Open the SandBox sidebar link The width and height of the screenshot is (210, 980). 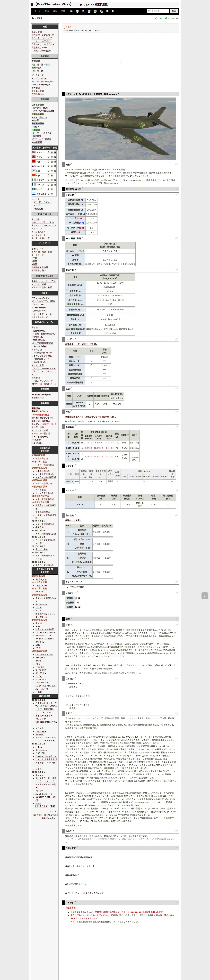(36, 424)
